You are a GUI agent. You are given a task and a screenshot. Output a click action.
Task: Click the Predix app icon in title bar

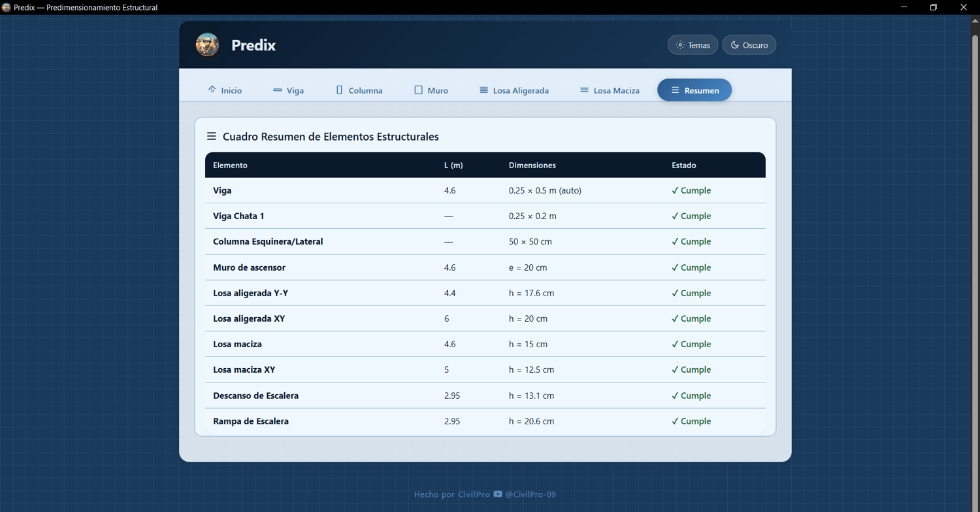(6, 7)
